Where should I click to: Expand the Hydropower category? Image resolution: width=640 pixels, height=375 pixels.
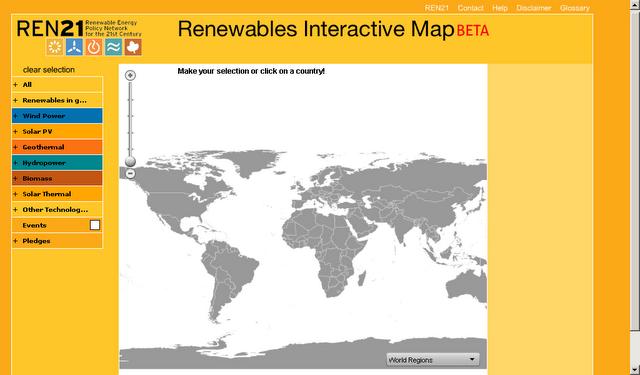click(x=16, y=163)
